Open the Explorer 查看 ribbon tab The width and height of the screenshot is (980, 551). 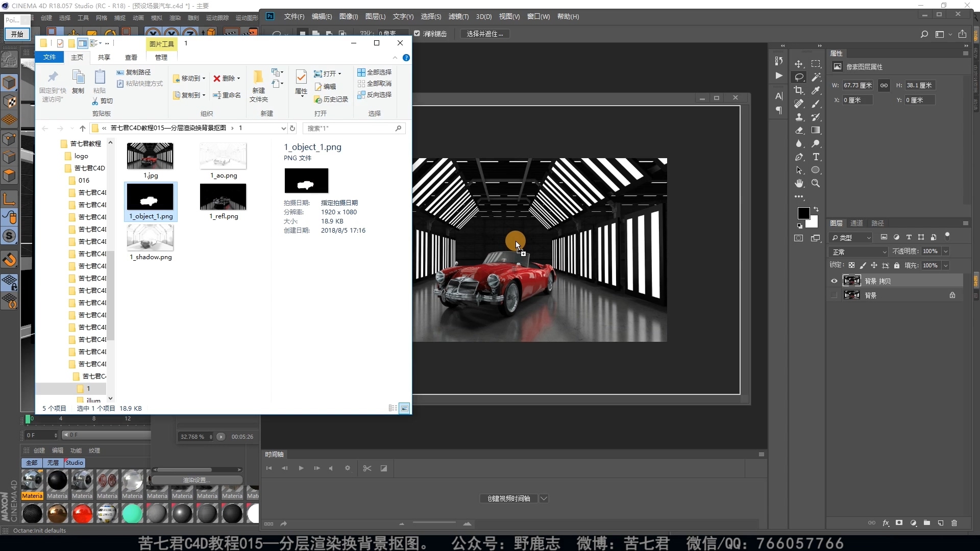[x=131, y=58]
